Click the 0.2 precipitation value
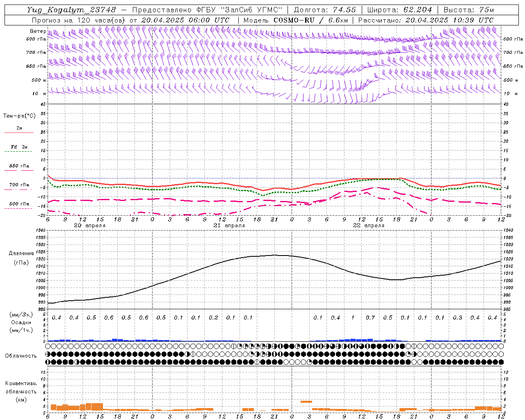This screenshot has height=420, width=525. [x=213, y=318]
